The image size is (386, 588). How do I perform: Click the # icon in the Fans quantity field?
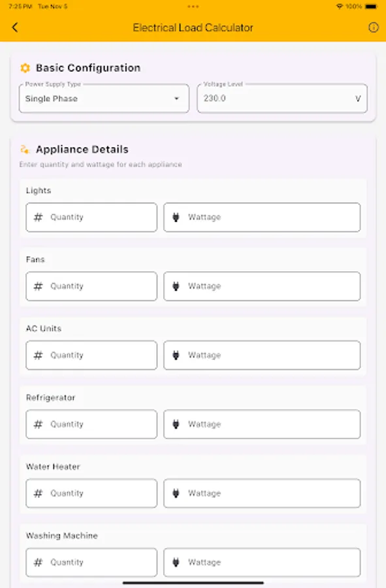click(x=37, y=286)
